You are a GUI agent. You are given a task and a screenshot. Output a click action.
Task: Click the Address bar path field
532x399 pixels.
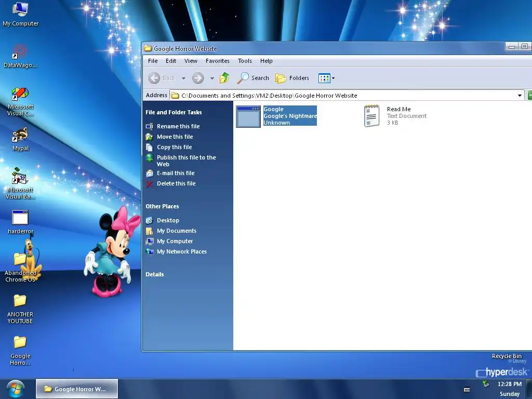[347, 96]
